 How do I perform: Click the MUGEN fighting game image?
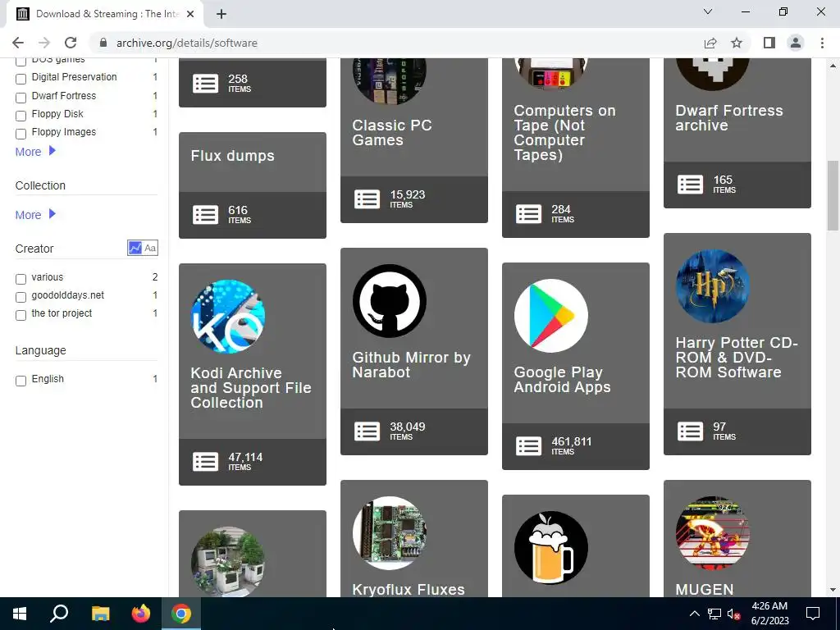point(713,533)
